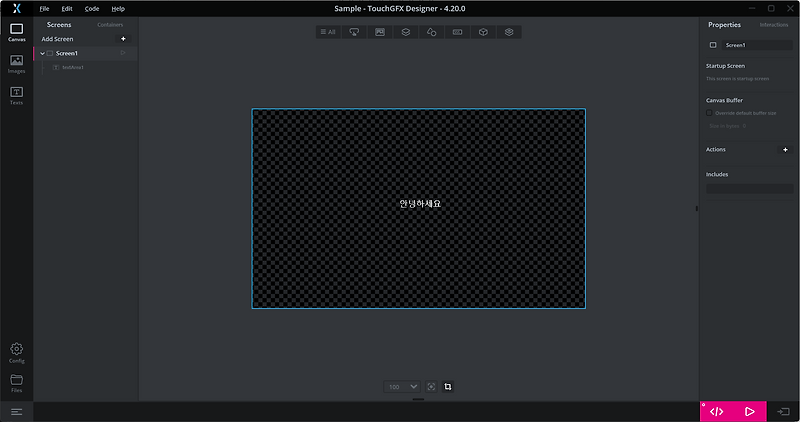
Task: Collapse the Screen1 tree node
Action: tap(42, 53)
